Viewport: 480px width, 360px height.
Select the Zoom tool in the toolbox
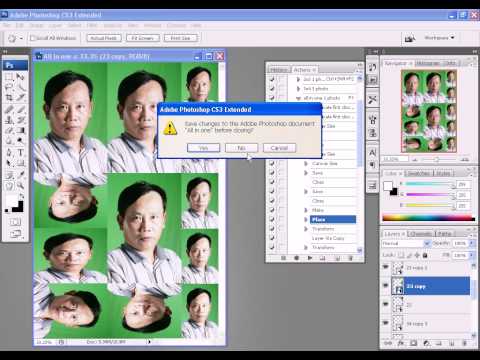pyautogui.click(x=20, y=185)
